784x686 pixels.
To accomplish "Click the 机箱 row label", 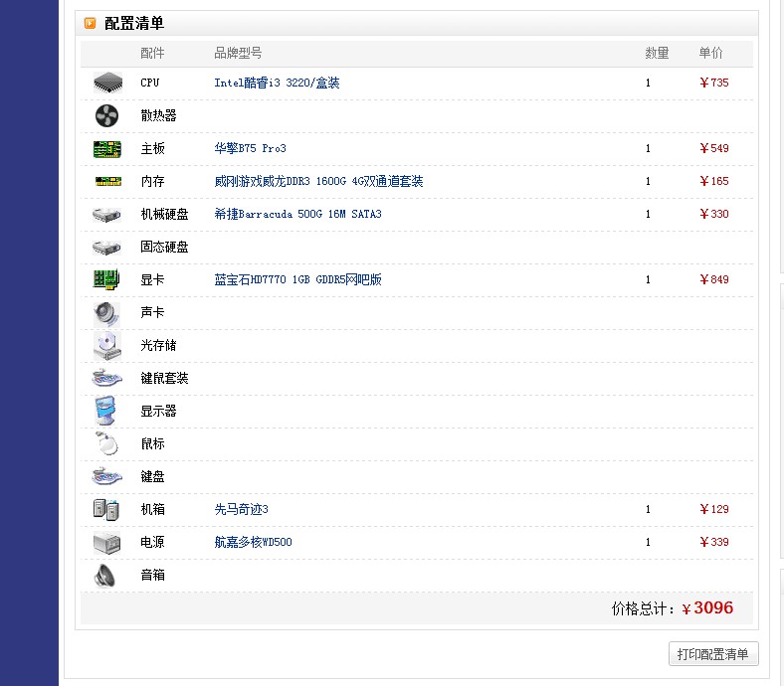I will pyautogui.click(x=152, y=510).
